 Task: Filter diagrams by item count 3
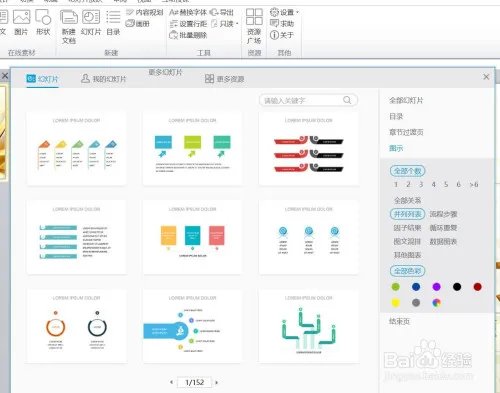(421, 184)
